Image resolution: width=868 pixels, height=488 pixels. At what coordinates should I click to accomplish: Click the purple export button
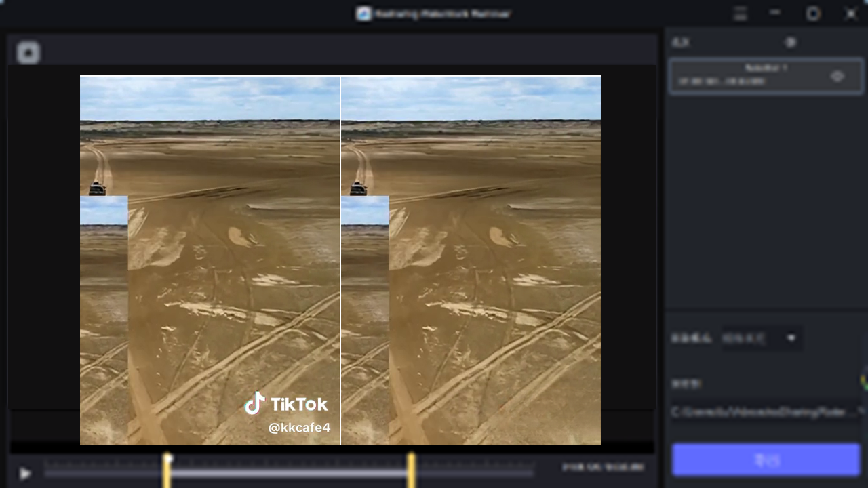[766, 460]
